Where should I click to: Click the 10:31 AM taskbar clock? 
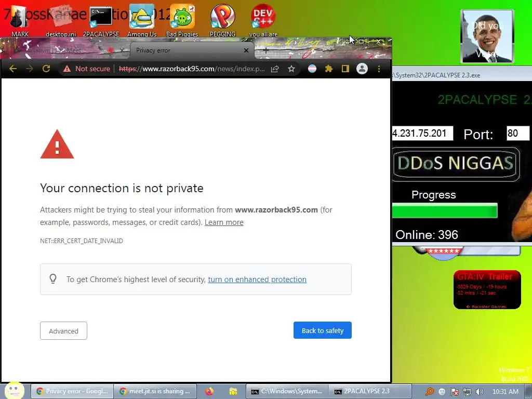click(505, 392)
